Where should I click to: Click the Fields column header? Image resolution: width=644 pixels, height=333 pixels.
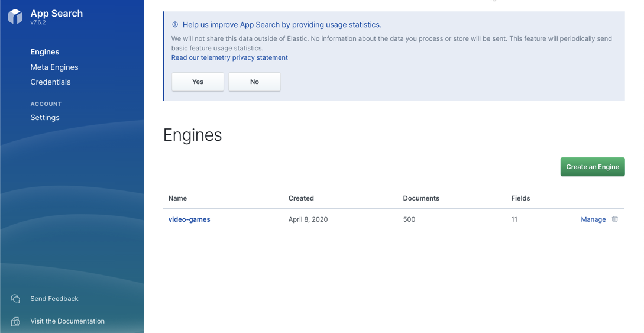click(x=520, y=198)
